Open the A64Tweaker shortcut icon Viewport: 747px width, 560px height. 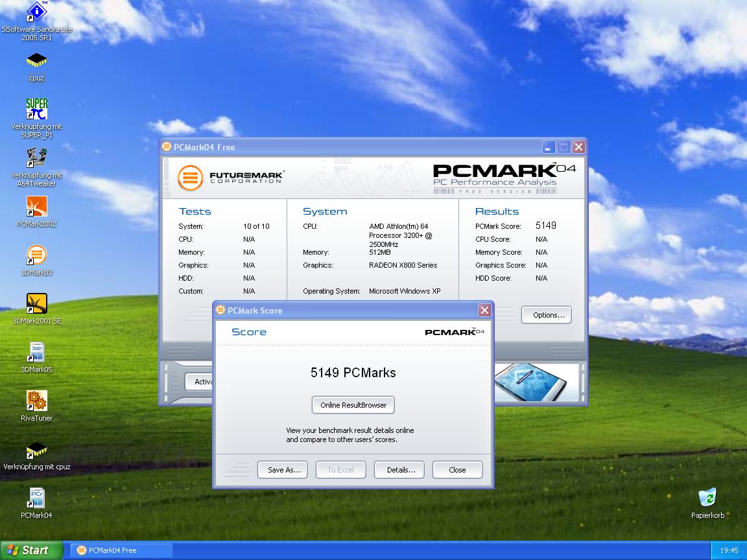[36, 157]
